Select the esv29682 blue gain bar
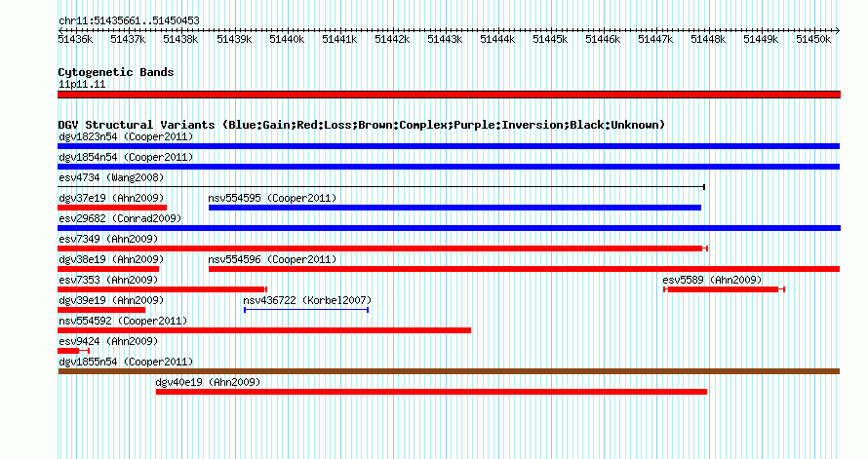The height and width of the screenshot is (459, 868). (449, 228)
